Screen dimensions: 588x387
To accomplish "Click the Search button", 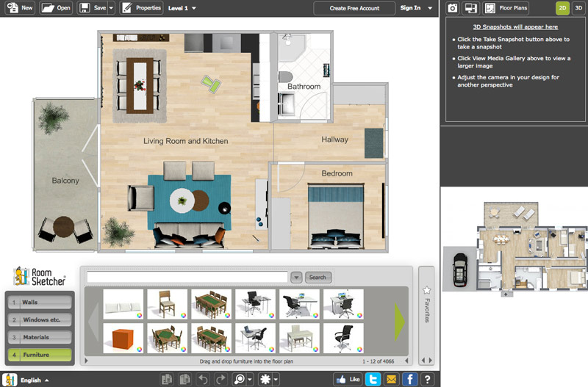I will pyautogui.click(x=318, y=278).
